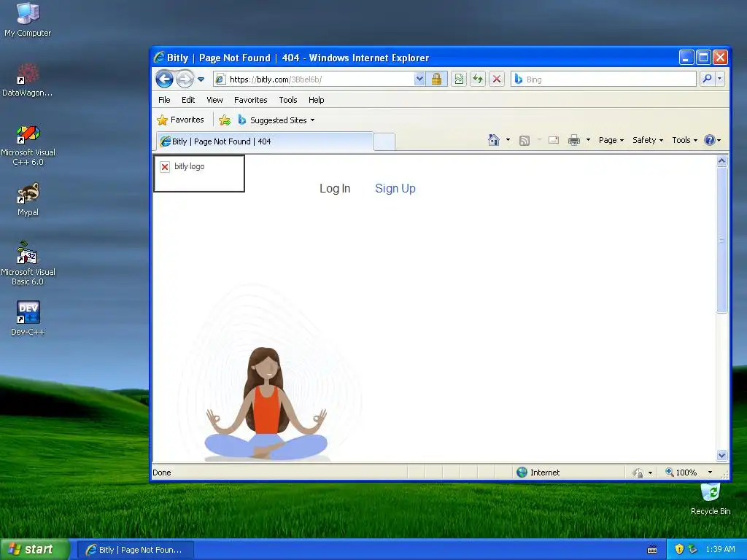This screenshot has width=747, height=560.
Task: Open the Edit menu
Action: (x=188, y=100)
